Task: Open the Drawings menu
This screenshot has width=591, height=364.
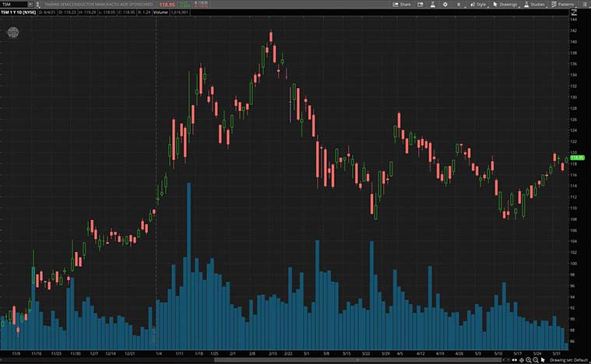Action: click(x=505, y=5)
